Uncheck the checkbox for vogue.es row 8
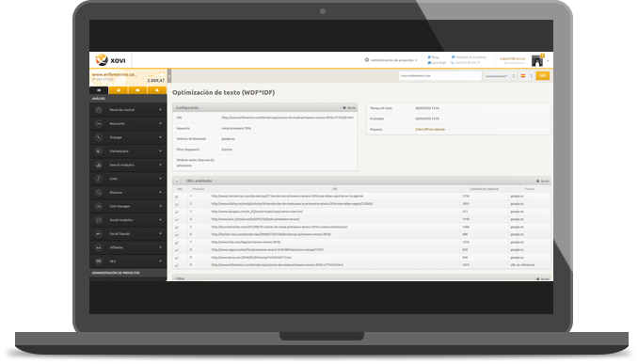Screen dimensions: 638x364 (177, 250)
